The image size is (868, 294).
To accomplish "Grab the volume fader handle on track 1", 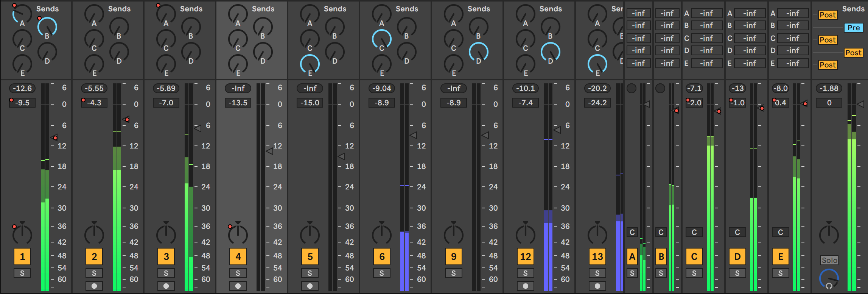I will tap(54, 137).
